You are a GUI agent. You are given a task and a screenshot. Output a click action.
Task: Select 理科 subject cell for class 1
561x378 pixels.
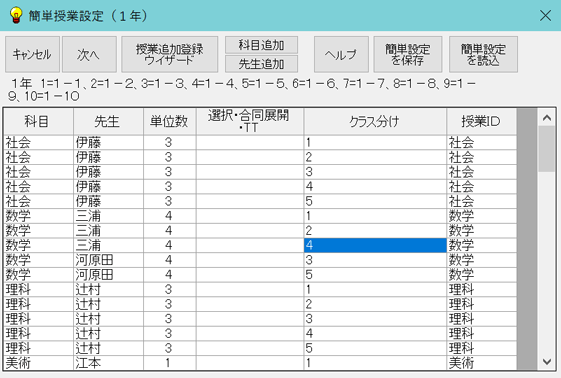(39, 289)
